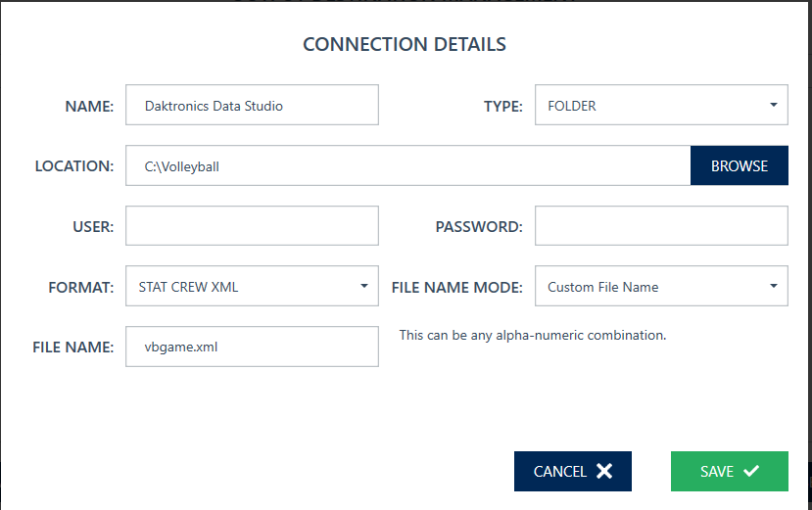
Task: Click the PASSWORD label
Action: pos(478,227)
